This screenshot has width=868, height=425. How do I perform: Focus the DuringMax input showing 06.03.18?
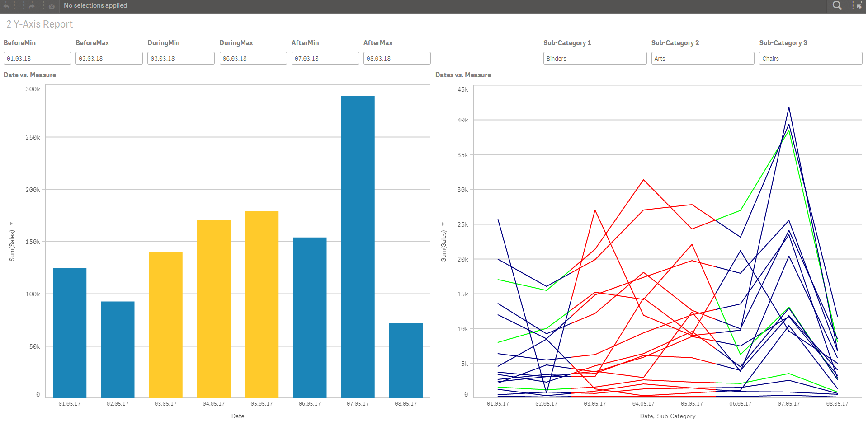[253, 58]
